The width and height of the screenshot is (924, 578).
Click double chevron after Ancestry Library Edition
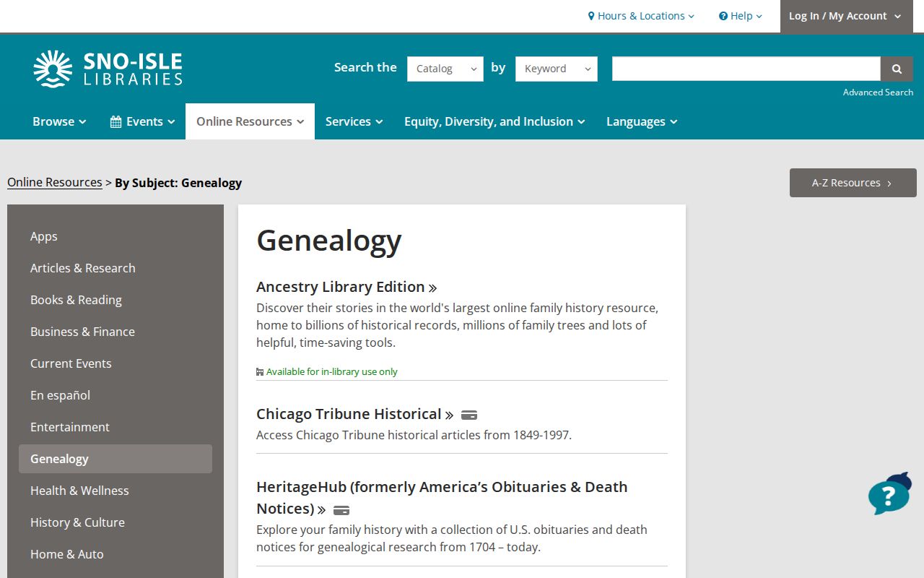(x=433, y=288)
